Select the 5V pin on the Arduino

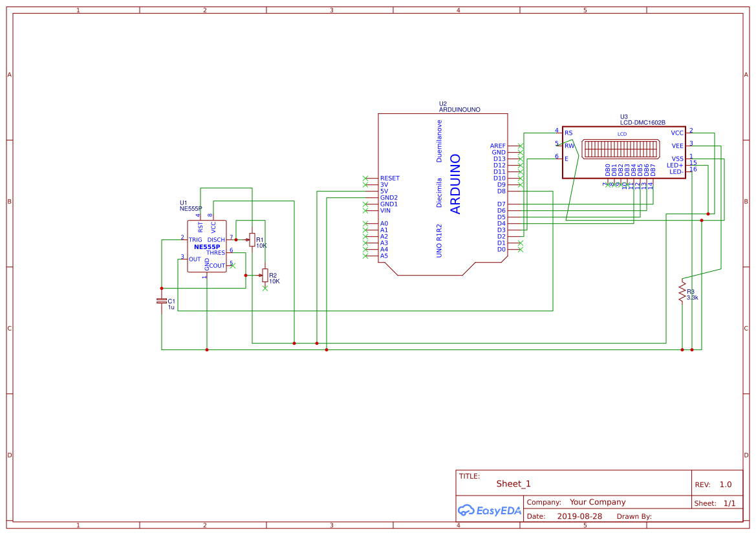click(x=384, y=191)
